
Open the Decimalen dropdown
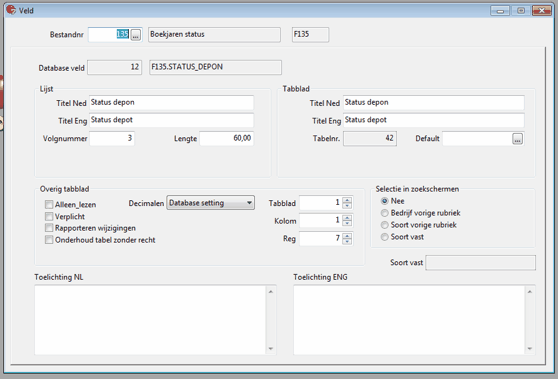(x=210, y=203)
